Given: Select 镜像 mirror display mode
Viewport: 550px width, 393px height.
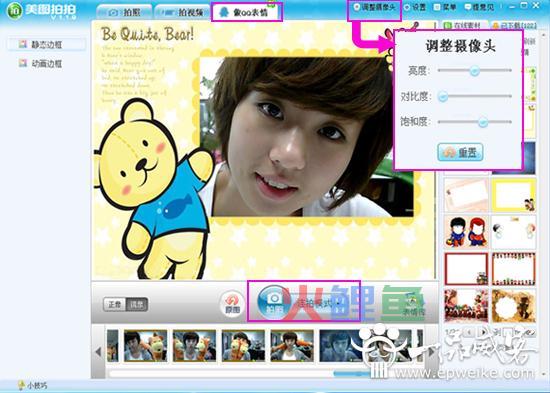Looking at the screenshot, I should (x=136, y=304).
